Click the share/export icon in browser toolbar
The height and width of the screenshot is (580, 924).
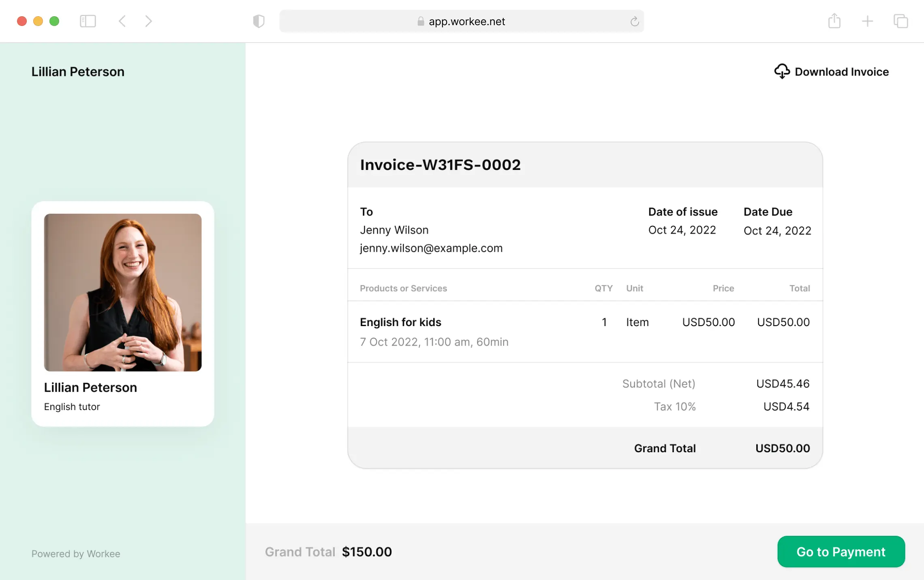click(x=834, y=21)
